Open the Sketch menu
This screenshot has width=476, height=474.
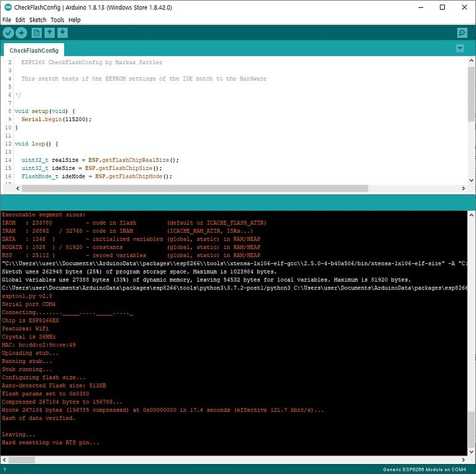click(x=38, y=20)
